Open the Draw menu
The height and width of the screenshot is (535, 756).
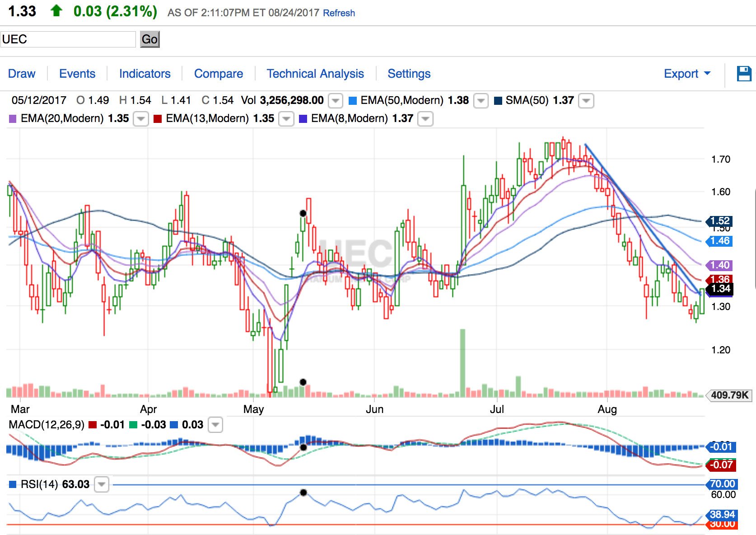[22, 74]
